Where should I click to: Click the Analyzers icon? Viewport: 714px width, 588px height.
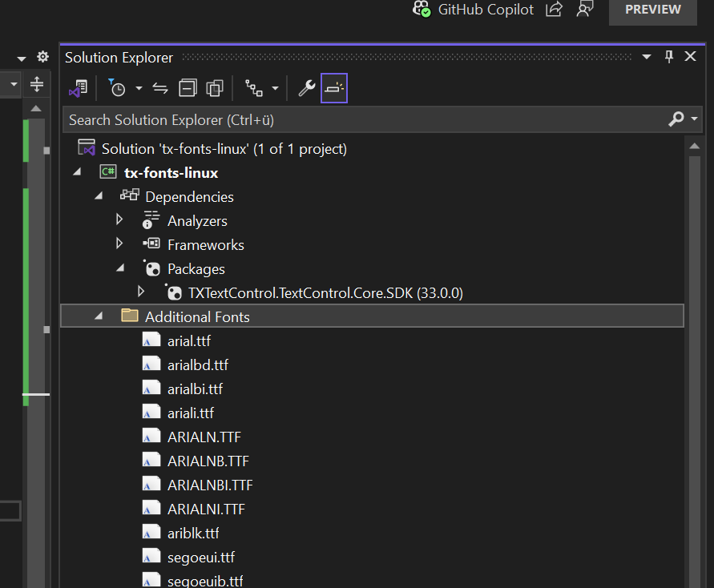tap(151, 219)
